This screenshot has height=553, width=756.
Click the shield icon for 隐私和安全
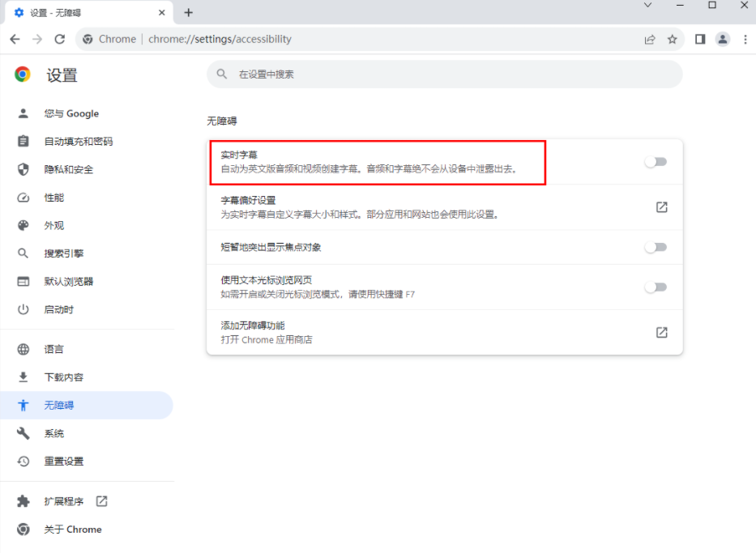click(23, 169)
